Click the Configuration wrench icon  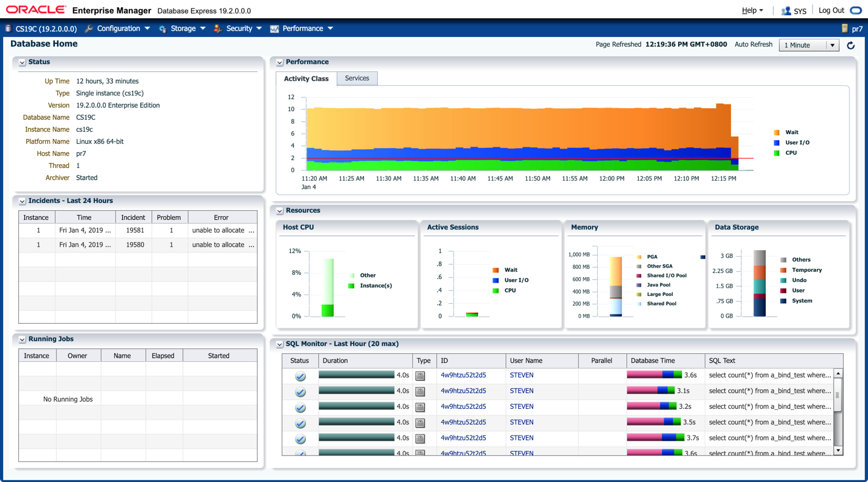click(x=89, y=28)
